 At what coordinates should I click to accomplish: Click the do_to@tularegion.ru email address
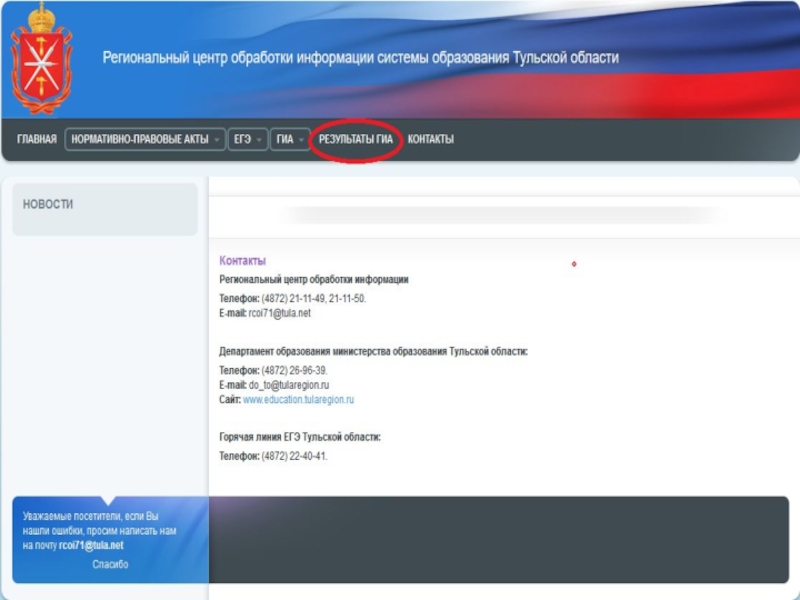[289, 385]
